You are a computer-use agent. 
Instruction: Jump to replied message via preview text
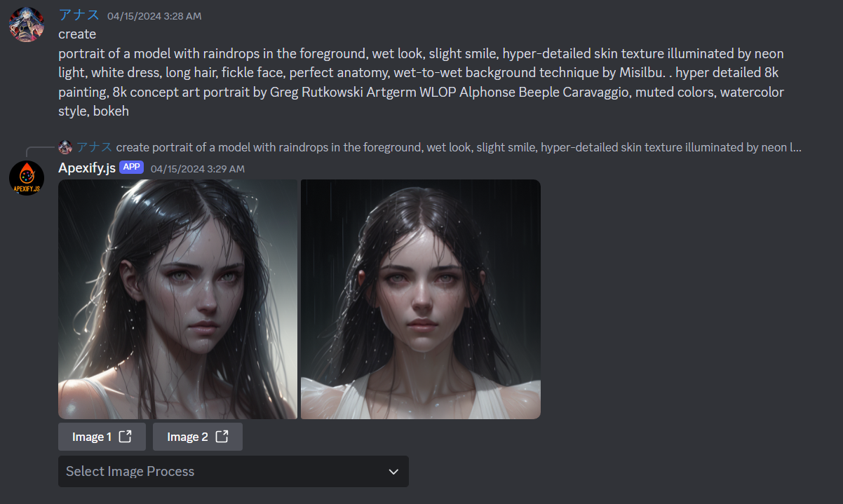tap(459, 147)
